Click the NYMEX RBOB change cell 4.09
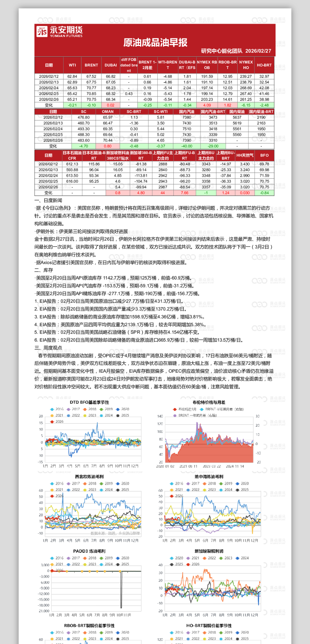 207,105
